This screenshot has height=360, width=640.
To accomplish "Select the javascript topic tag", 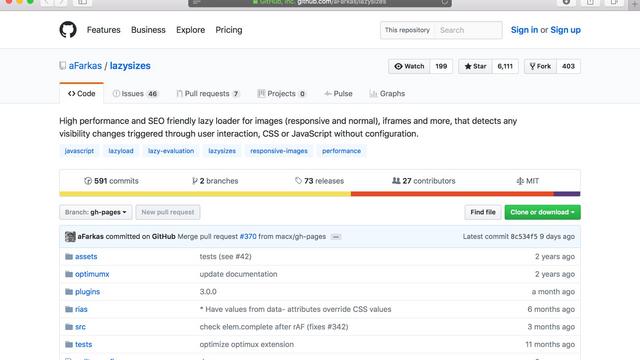I will [79, 151].
